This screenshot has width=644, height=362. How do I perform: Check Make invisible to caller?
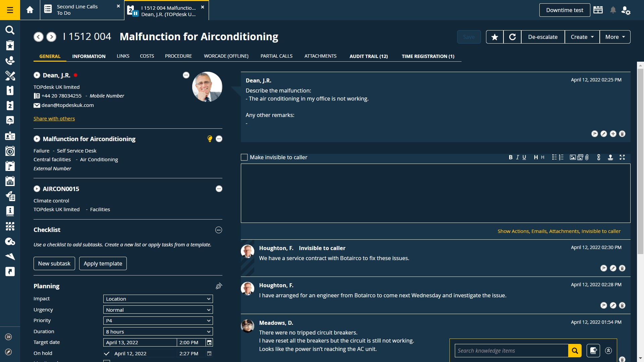pos(244,157)
